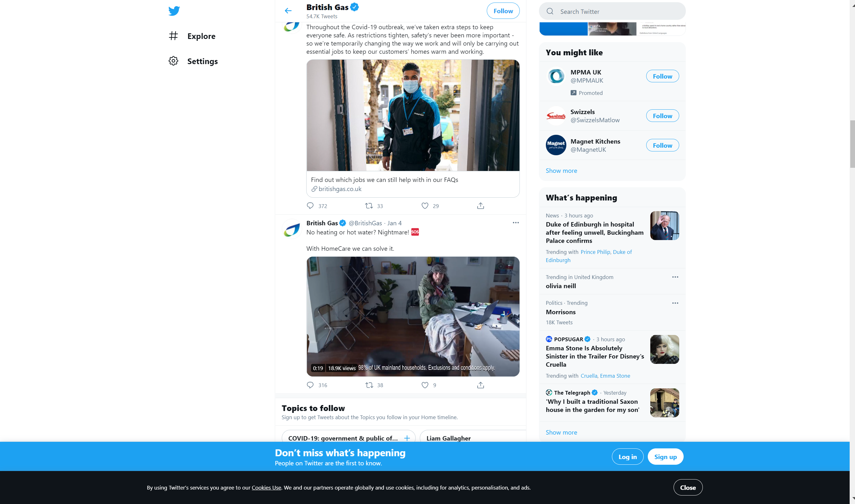Viewport: 855px width, 504px height.
Task: Open the olivia neill trend
Action: pos(561,286)
